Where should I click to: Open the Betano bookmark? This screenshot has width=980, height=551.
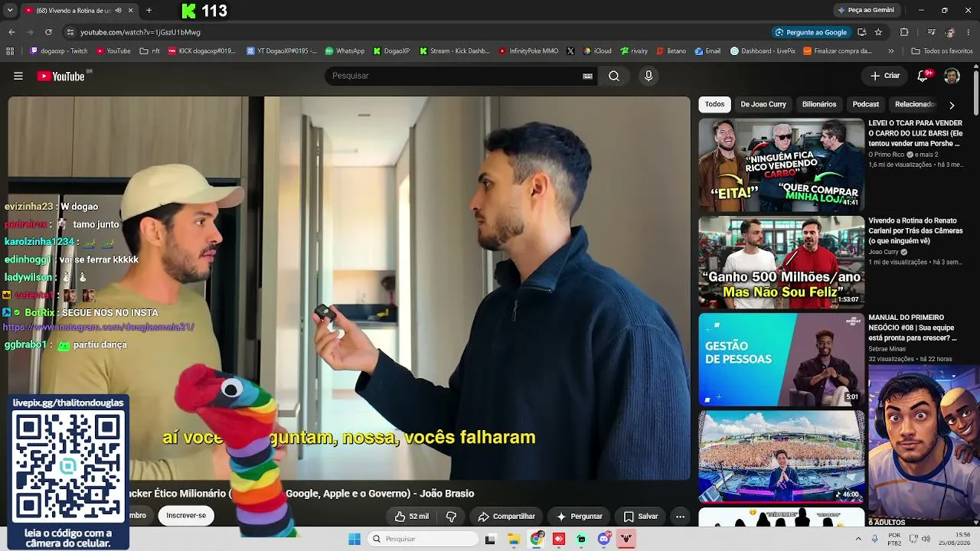pos(671,51)
